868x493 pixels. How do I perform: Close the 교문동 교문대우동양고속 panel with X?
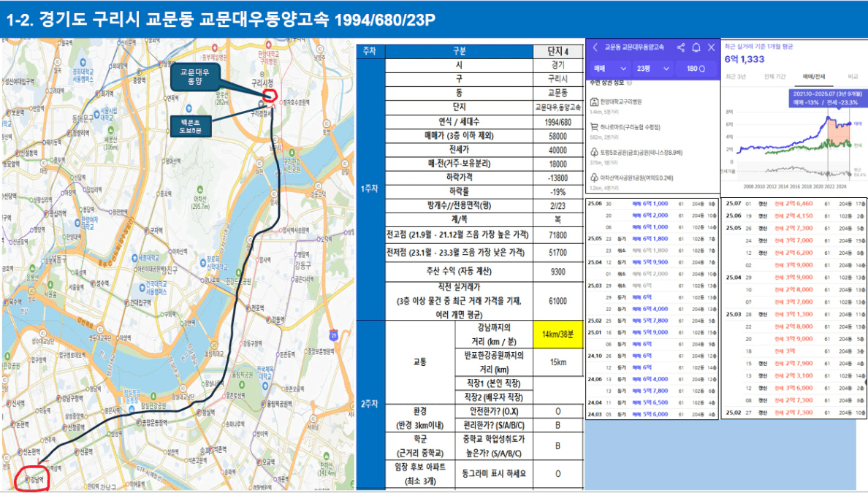[712, 47]
